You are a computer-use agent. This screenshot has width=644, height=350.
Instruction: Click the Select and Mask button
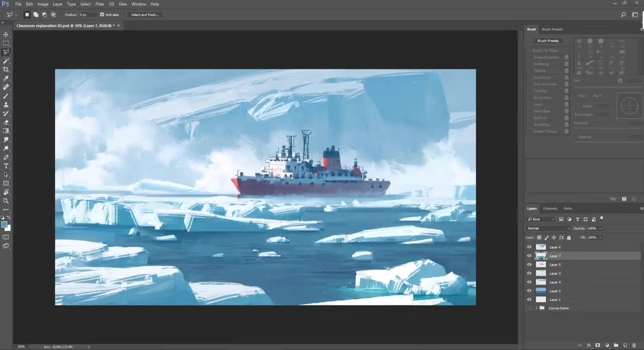[145, 15]
